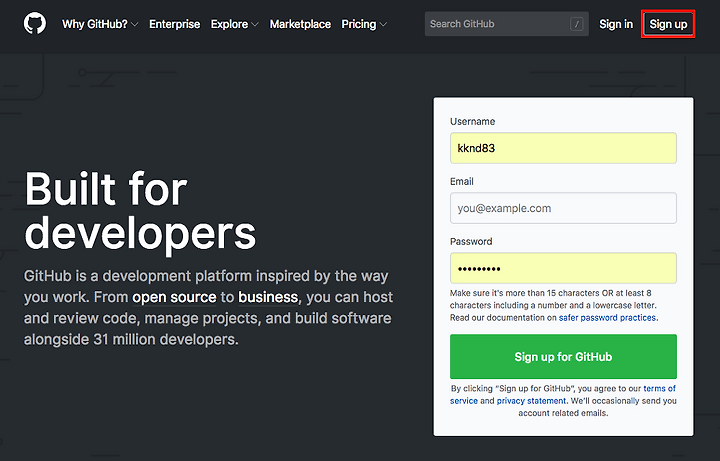The image size is (720, 461).
Task: Follow the business link
Action: click(268, 297)
